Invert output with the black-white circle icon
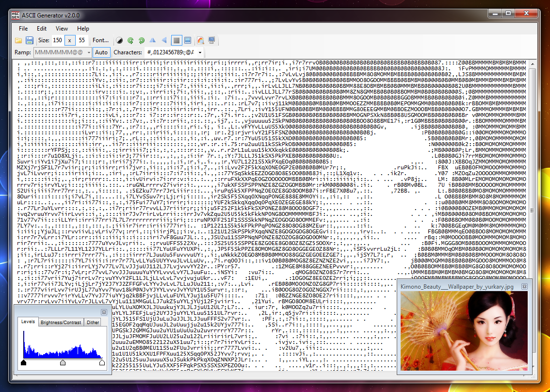 [119, 40]
